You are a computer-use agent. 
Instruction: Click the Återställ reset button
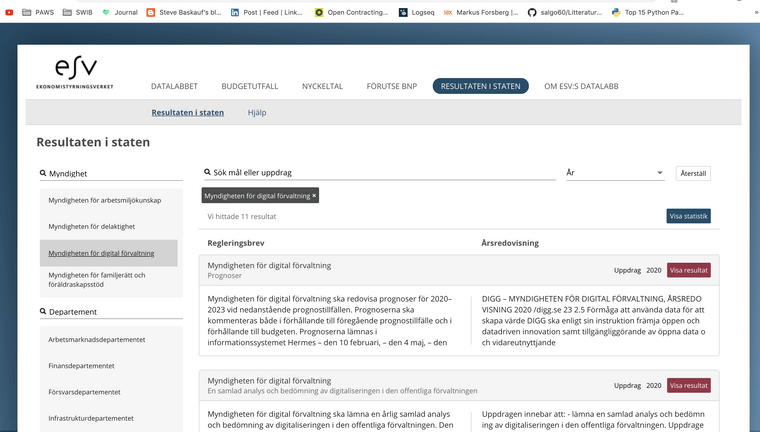coord(693,173)
